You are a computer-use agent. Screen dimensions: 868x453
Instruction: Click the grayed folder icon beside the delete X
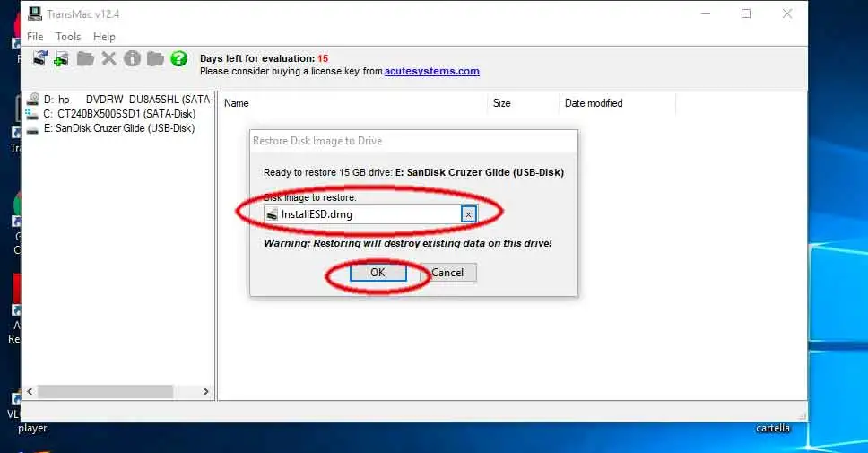pos(85,58)
